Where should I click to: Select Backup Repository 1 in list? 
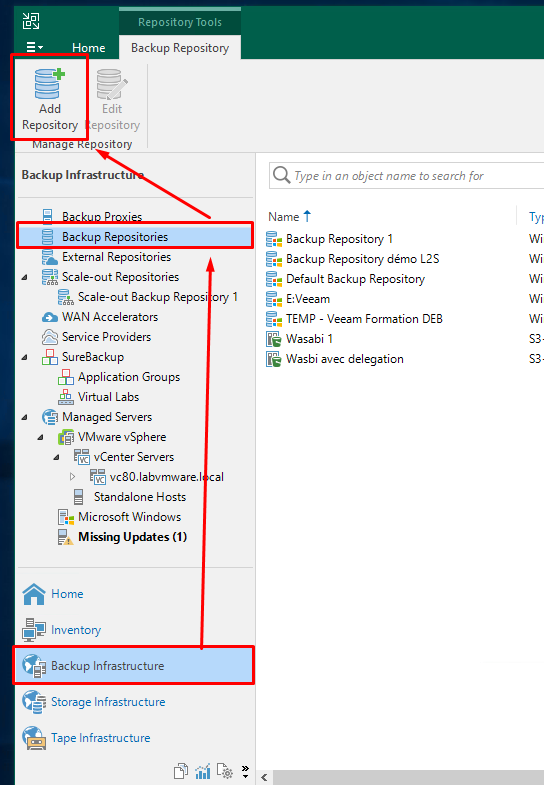pos(339,239)
